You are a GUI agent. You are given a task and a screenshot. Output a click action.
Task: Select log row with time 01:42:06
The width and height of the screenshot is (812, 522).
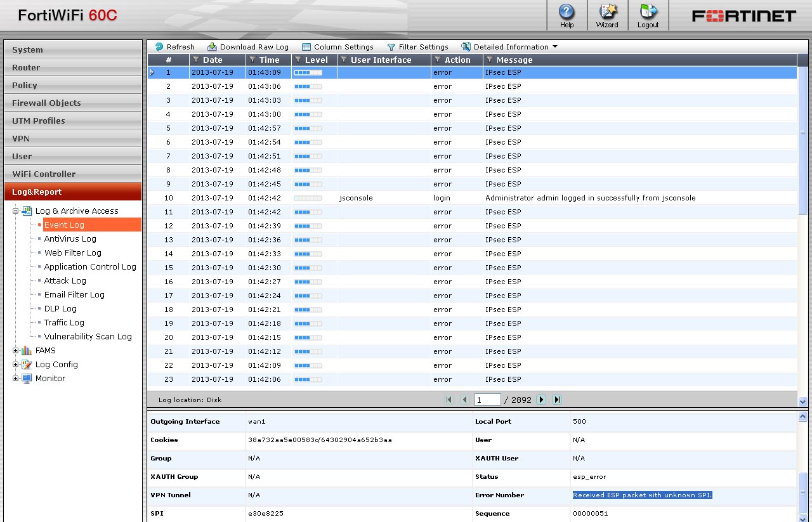coord(473,379)
